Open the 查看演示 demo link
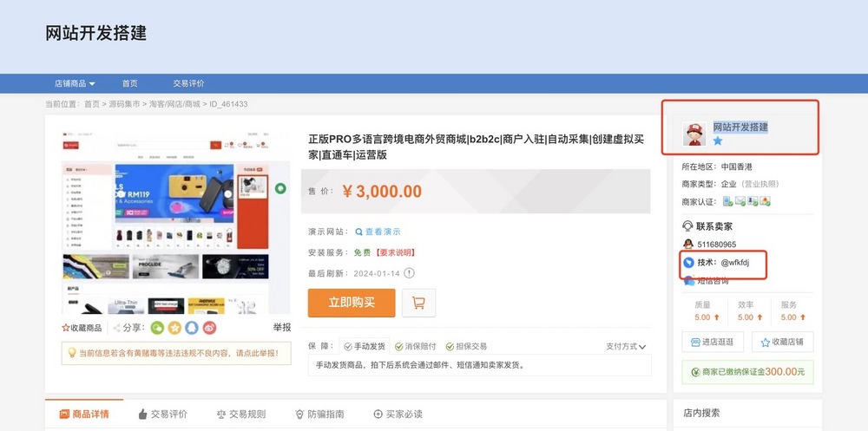Viewport: 868px width, 431px height. (x=383, y=232)
